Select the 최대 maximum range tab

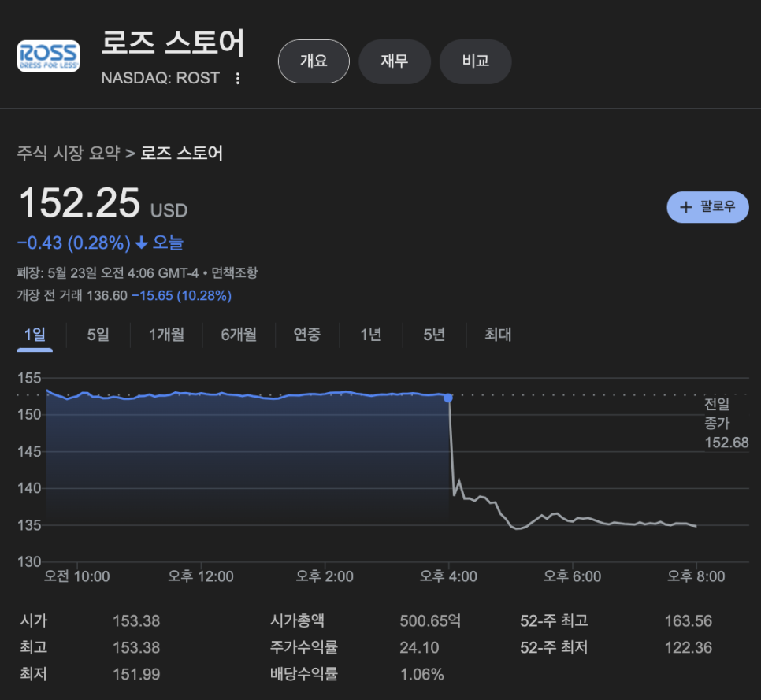click(498, 335)
